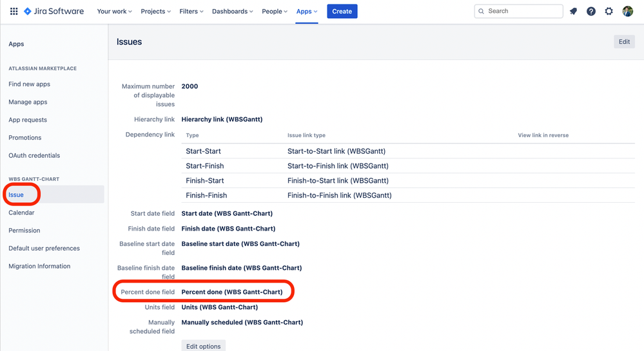Viewport: 644px width, 351px height.
Task: Open Manage apps in sidebar
Action: [28, 102]
